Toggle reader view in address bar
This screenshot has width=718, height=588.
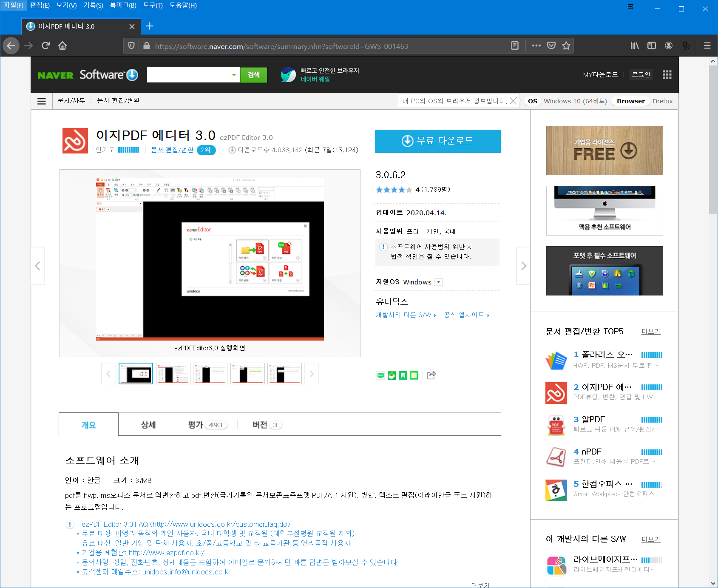click(x=514, y=46)
